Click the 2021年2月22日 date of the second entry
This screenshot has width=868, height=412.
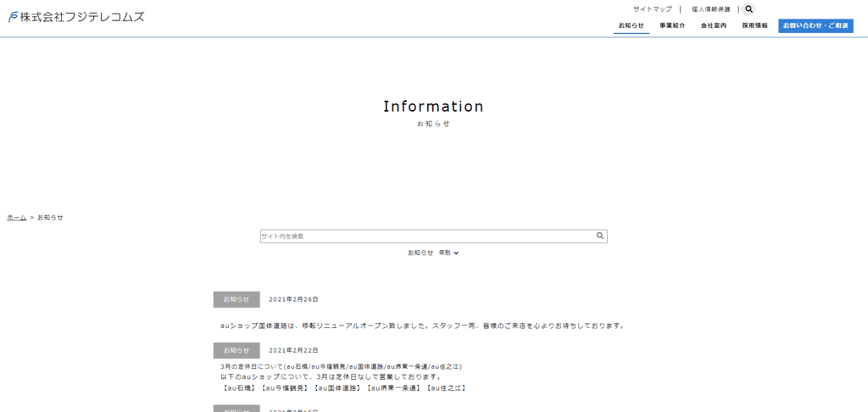(293, 350)
